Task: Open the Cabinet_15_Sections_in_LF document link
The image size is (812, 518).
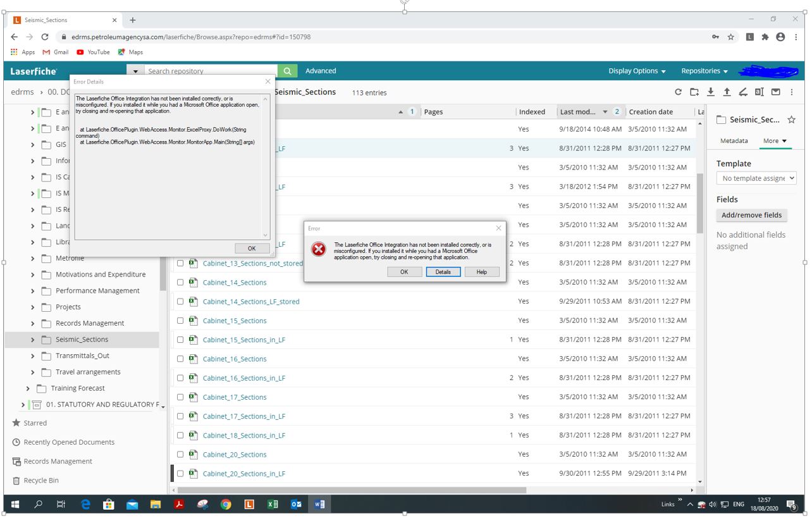Action: (x=243, y=340)
